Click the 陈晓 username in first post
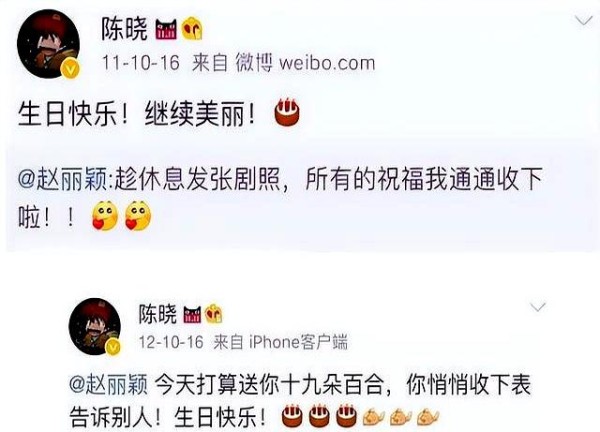600x432 pixels. (x=124, y=29)
